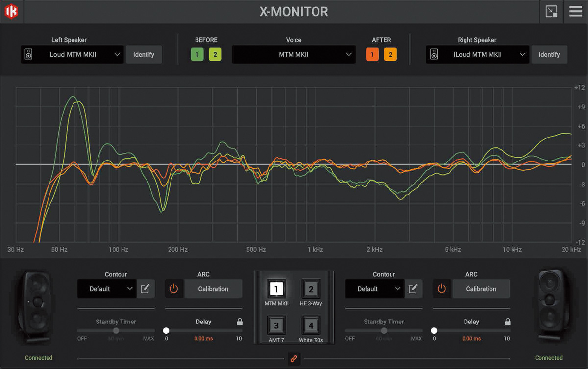Open the hamburger menu
The image size is (588, 369).
(576, 11)
